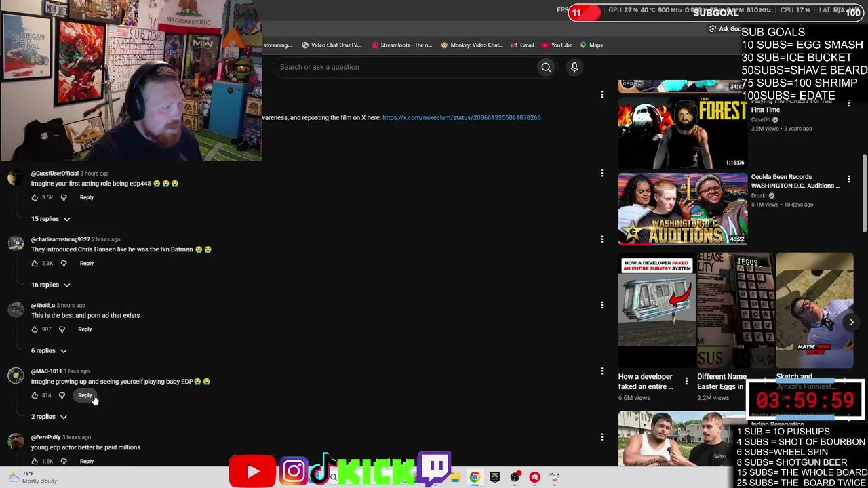868x488 pixels.
Task: Reply to the @MAC-1011 comment
Action: click(x=85, y=395)
